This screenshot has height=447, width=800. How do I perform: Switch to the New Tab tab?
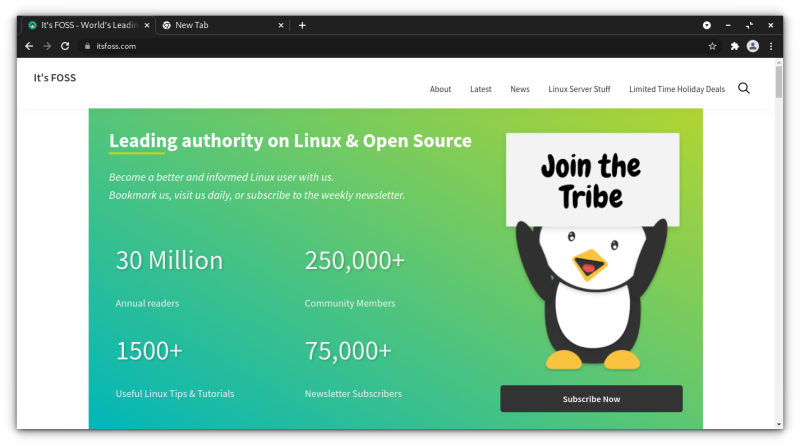click(222, 25)
